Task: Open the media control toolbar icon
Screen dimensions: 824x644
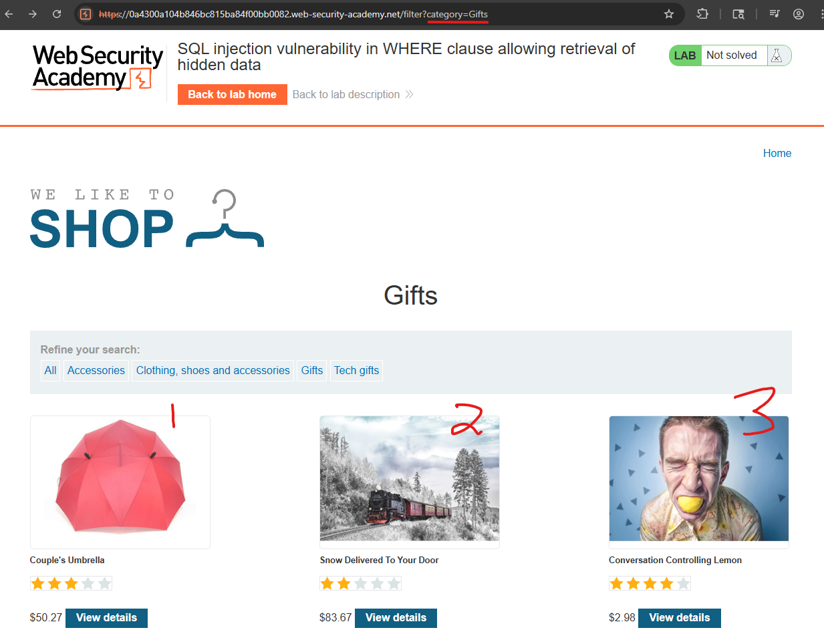Action: point(775,14)
